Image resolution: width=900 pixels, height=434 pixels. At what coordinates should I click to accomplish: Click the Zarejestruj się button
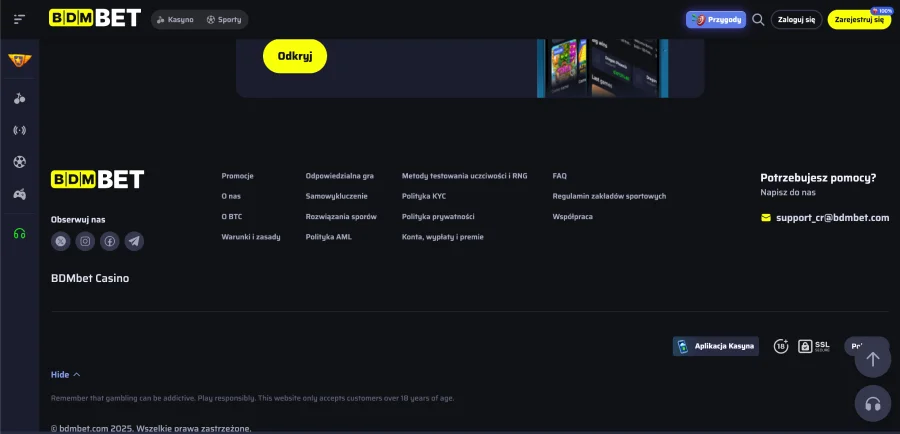859,20
